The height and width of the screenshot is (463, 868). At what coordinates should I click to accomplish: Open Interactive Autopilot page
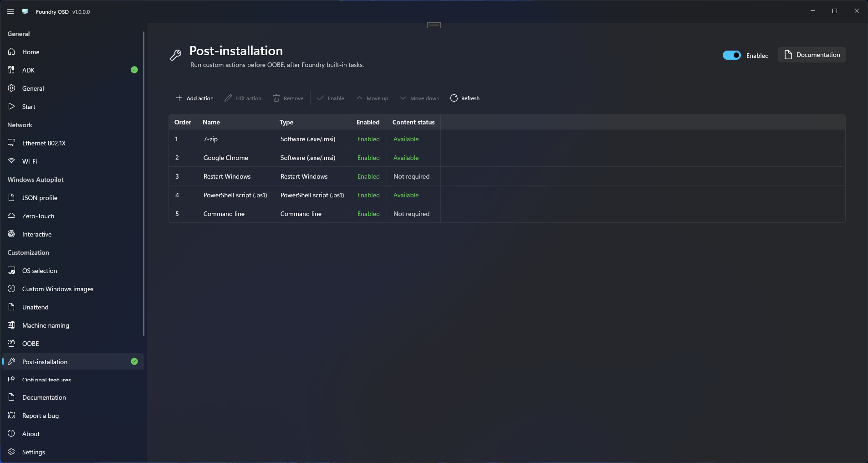click(73, 234)
